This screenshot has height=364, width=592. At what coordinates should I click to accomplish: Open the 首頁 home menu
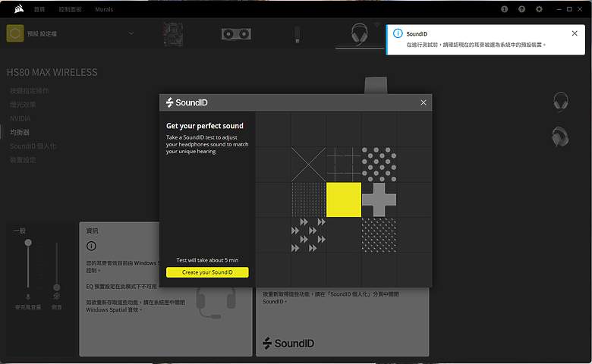[39, 9]
